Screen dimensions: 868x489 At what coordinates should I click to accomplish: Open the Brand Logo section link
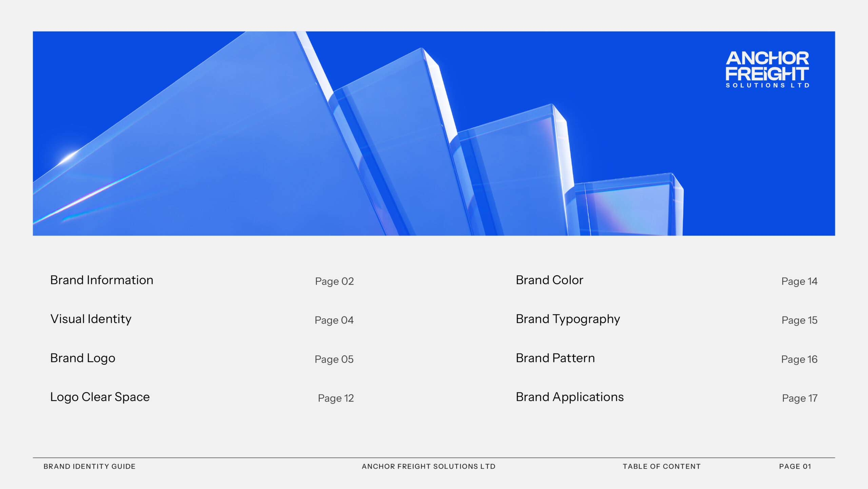83,358
